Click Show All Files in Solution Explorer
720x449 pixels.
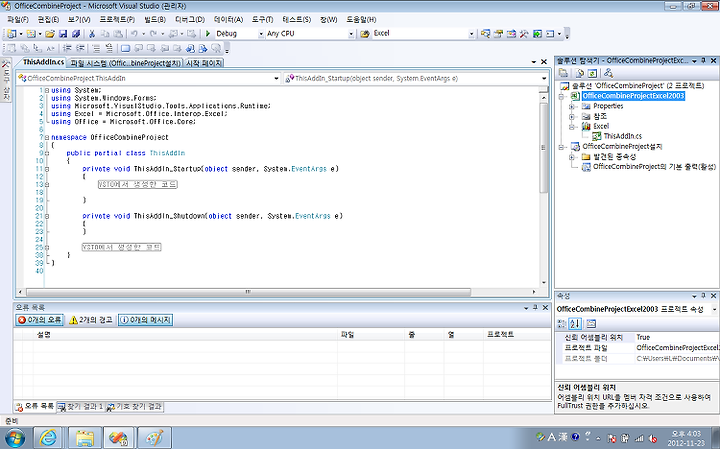[x=579, y=73]
